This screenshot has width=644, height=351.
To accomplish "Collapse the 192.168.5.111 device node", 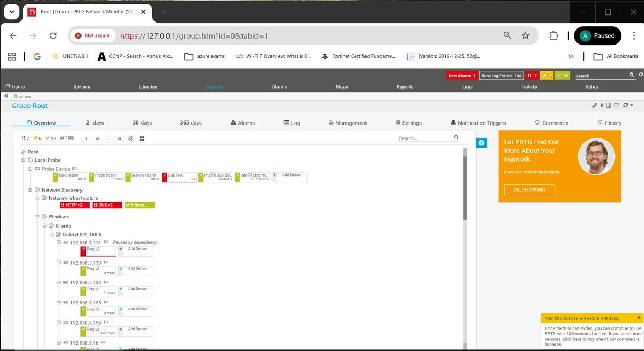I will pyautogui.click(x=59, y=242).
